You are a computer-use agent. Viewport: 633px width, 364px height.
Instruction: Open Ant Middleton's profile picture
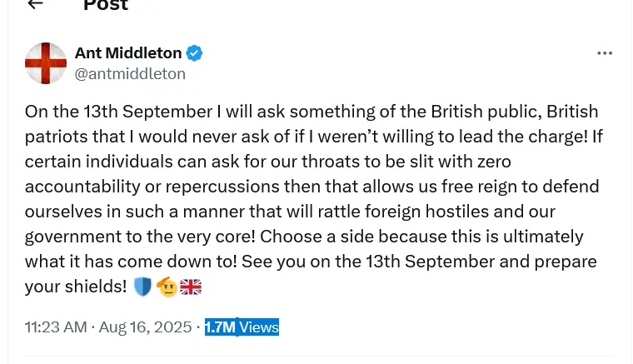[46, 63]
